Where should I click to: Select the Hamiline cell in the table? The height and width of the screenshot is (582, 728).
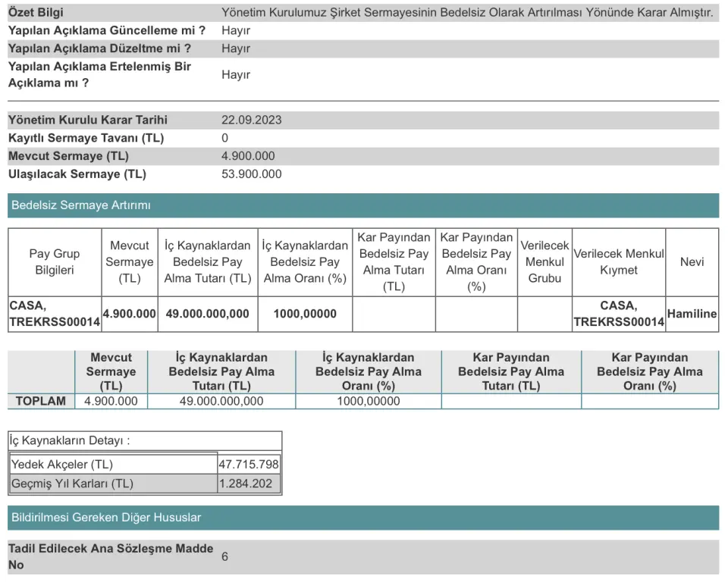click(x=692, y=314)
